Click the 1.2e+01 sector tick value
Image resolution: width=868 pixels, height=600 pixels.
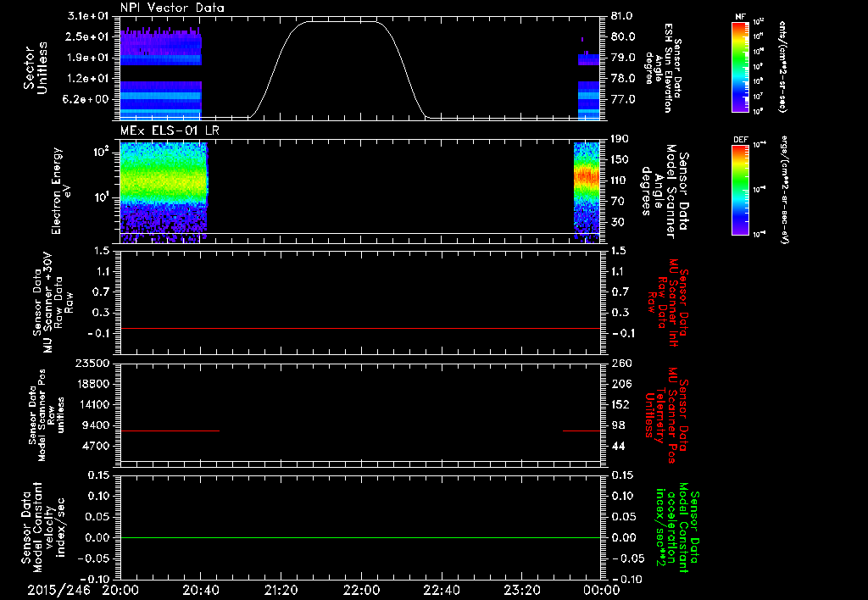click(88, 79)
